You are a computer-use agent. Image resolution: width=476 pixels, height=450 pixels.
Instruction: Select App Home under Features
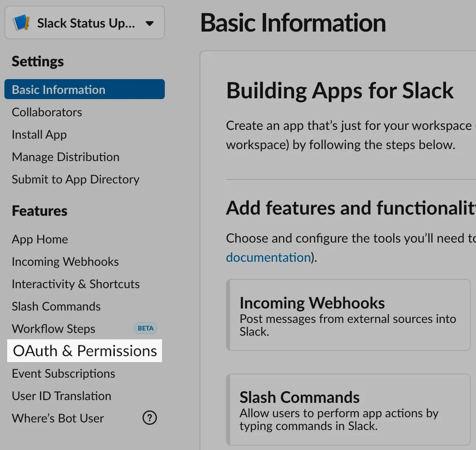(x=40, y=239)
